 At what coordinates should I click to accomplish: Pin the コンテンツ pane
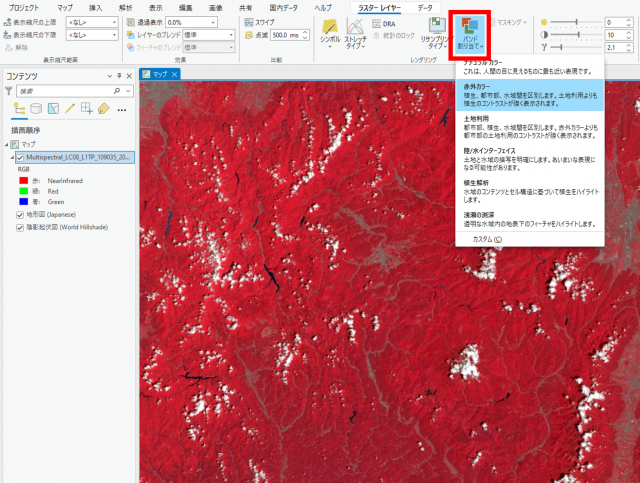pos(119,76)
